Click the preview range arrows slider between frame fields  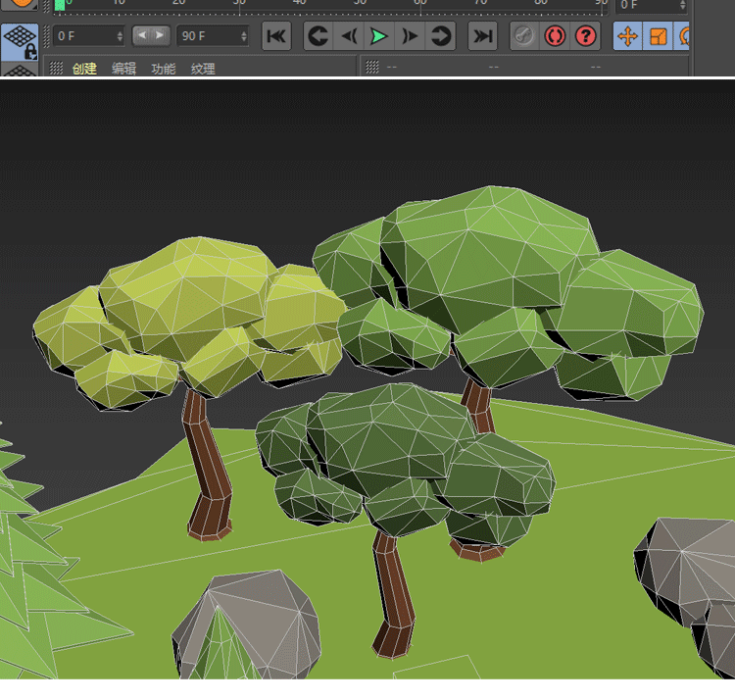click(x=151, y=36)
